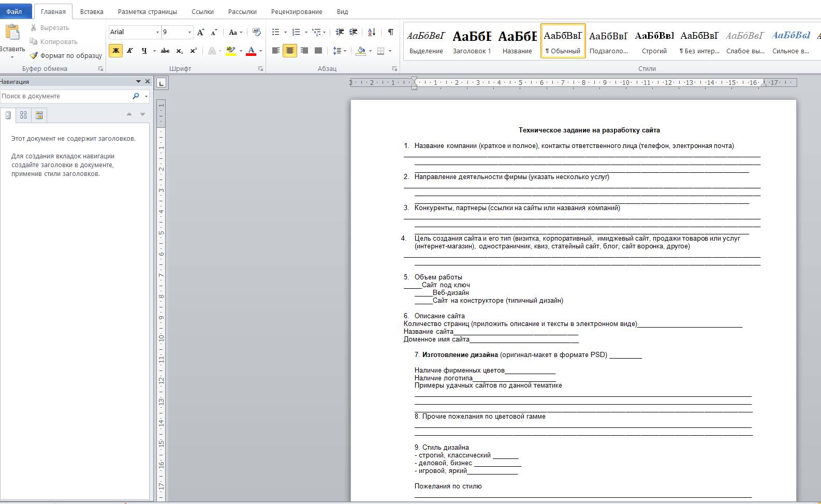Click the Clear Formatting icon
The width and height of the screenshot is (821, 504).
click(256, 32)
